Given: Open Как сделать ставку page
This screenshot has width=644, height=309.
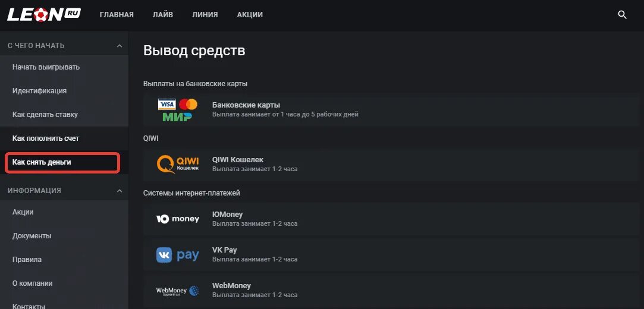Looking at the screenshot, I should click(x=64, y=115).
